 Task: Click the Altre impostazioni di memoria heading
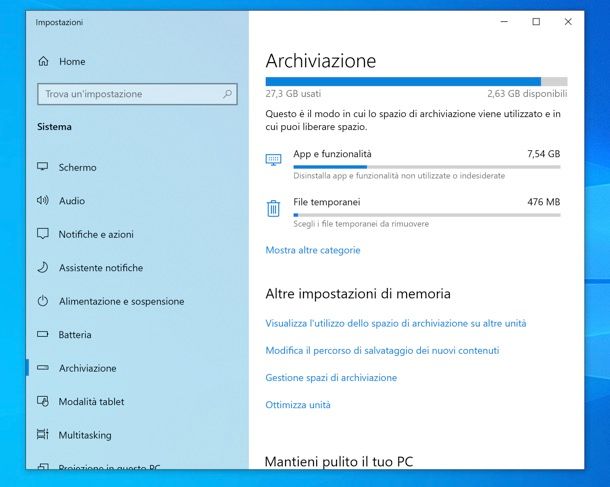(358, 294)
